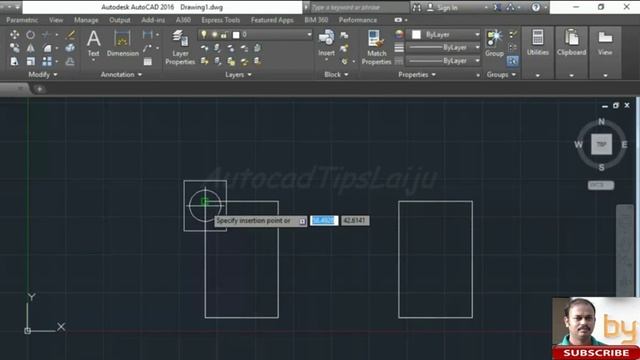Screen dimensions: 640x360
Task: Open the Express Tools ribbon tab
Action: point(220,20)
